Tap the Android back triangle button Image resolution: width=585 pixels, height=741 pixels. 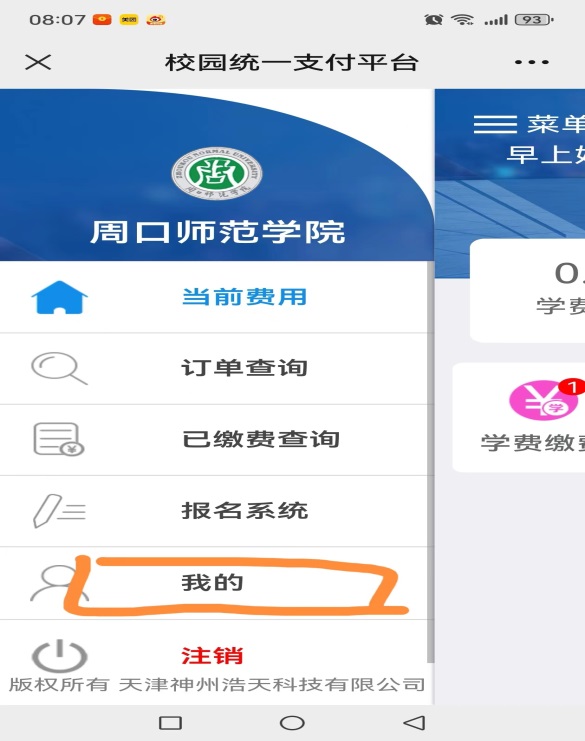(x=414, y=723)
